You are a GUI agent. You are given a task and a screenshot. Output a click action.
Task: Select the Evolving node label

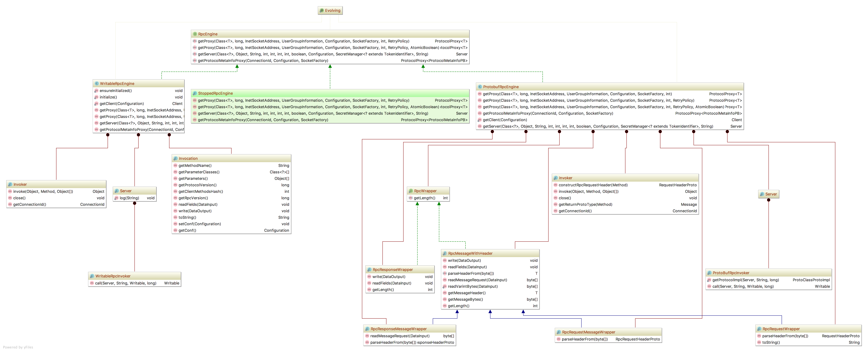click(333, 10)
